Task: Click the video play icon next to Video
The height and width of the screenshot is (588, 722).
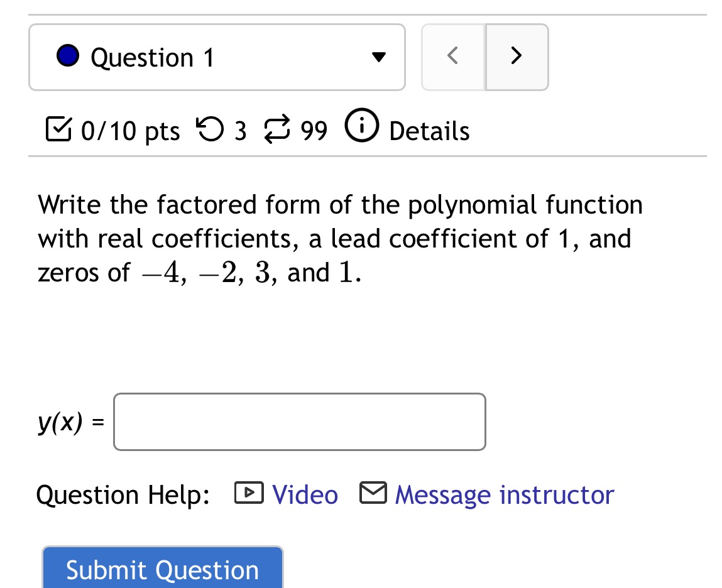Action: pos(249,494)
